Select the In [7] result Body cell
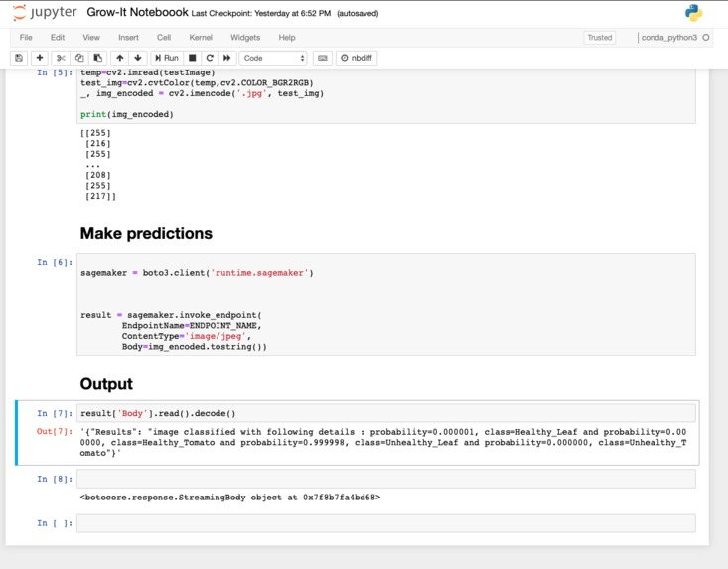The height and width of the screenshot is (569, 728). click(x=385, y=413)
